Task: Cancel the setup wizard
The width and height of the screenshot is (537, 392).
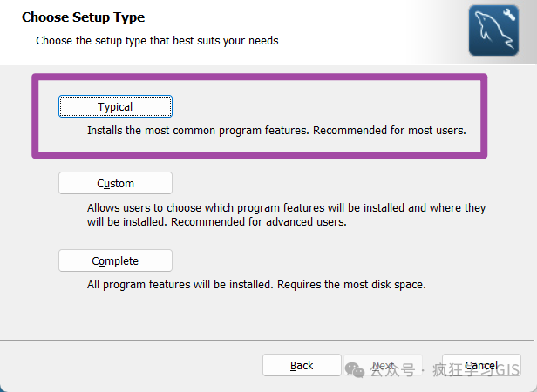Action: click(481, 365)
